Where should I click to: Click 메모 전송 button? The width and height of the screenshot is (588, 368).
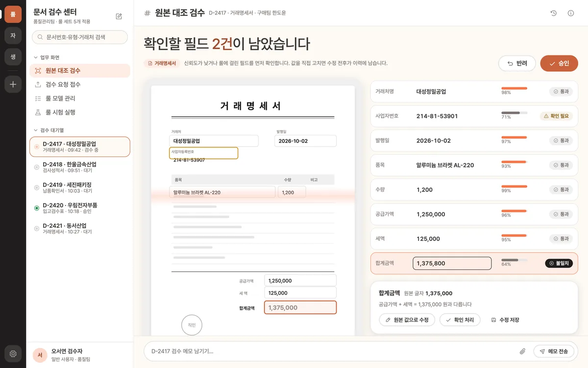click(x=553, y=351)
